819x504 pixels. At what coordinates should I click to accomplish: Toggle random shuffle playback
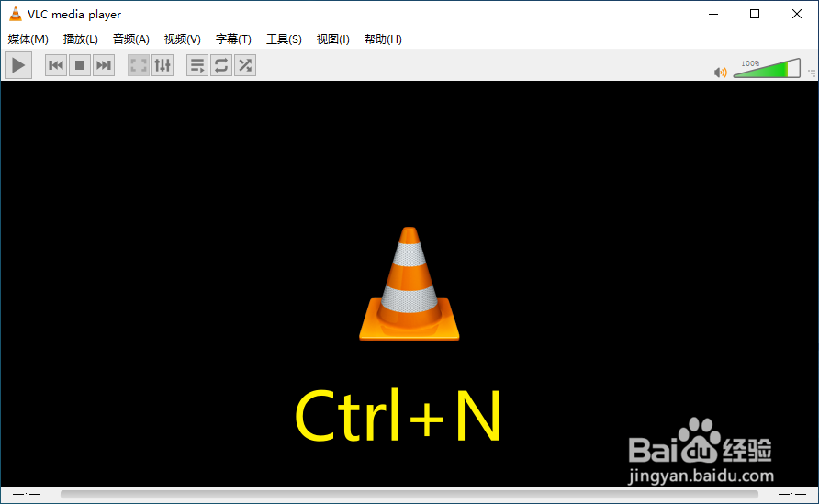245,65
